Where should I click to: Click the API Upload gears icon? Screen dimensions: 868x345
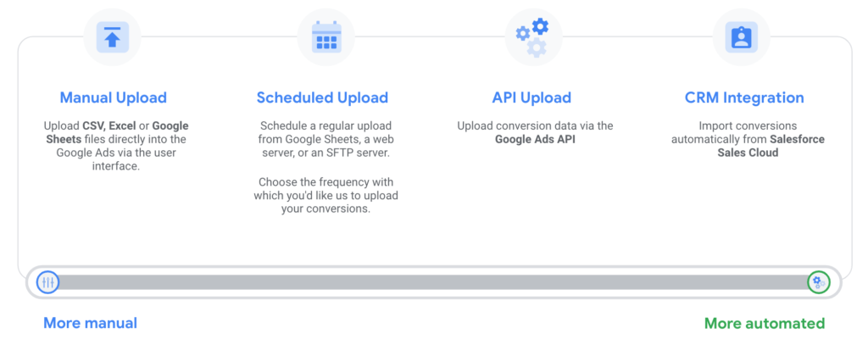532,36
